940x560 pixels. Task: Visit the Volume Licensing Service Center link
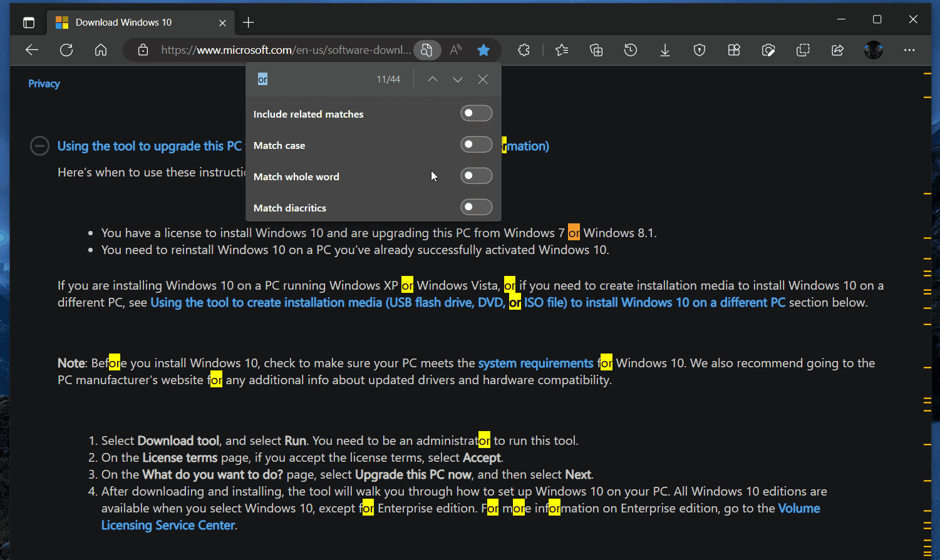[x=168, y=525]
